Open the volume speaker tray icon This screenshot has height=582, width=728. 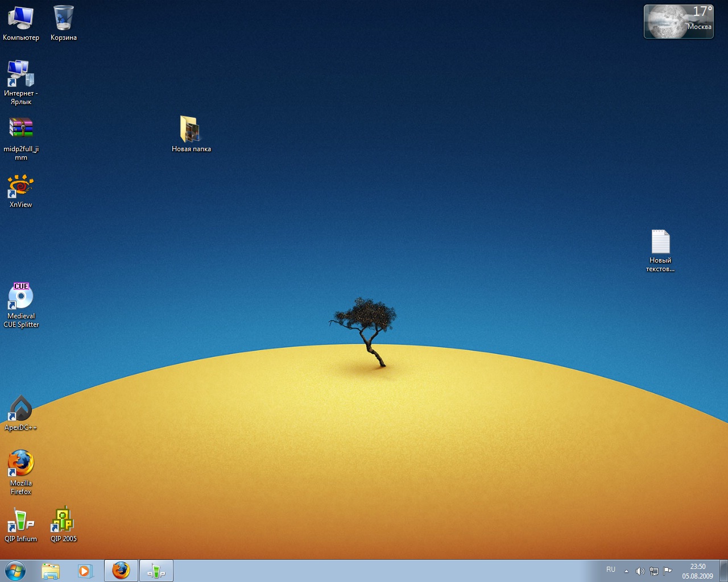click(x=640, y=571)
